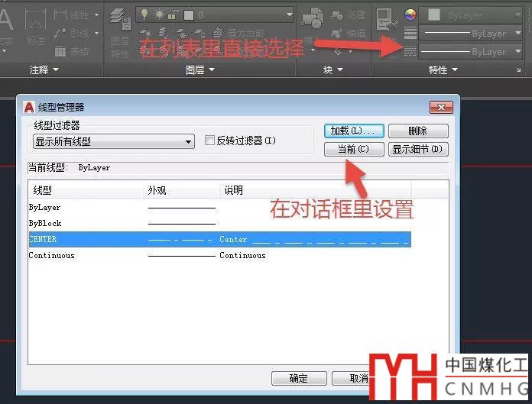532x404 pixels.
Task: Click the Continuous description cell
Action: pyautogui.click(x=242, y=255)
